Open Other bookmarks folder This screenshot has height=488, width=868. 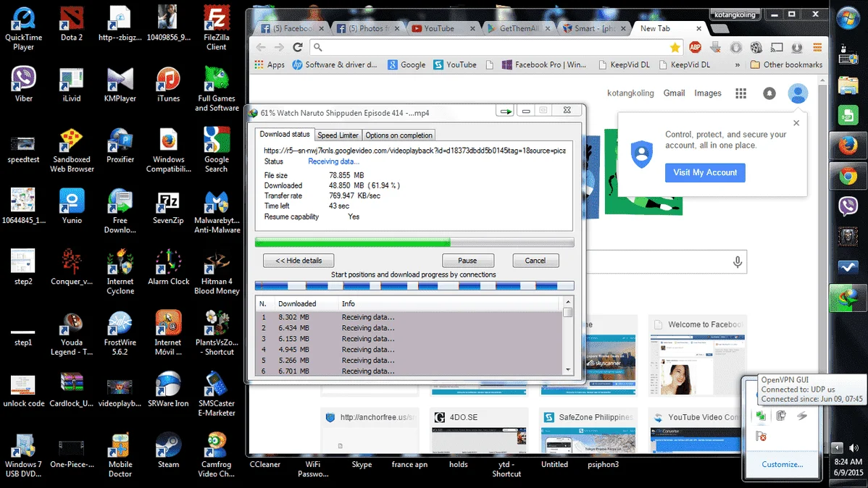point(787,64)
